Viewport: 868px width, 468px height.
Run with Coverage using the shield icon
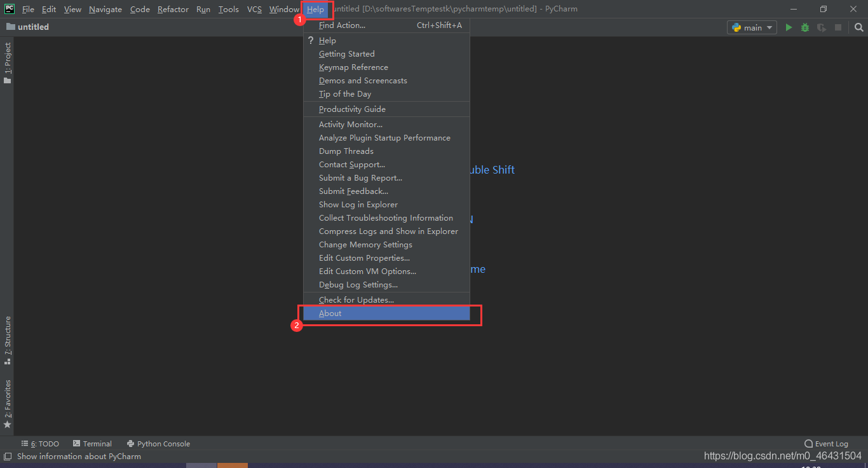822,27
